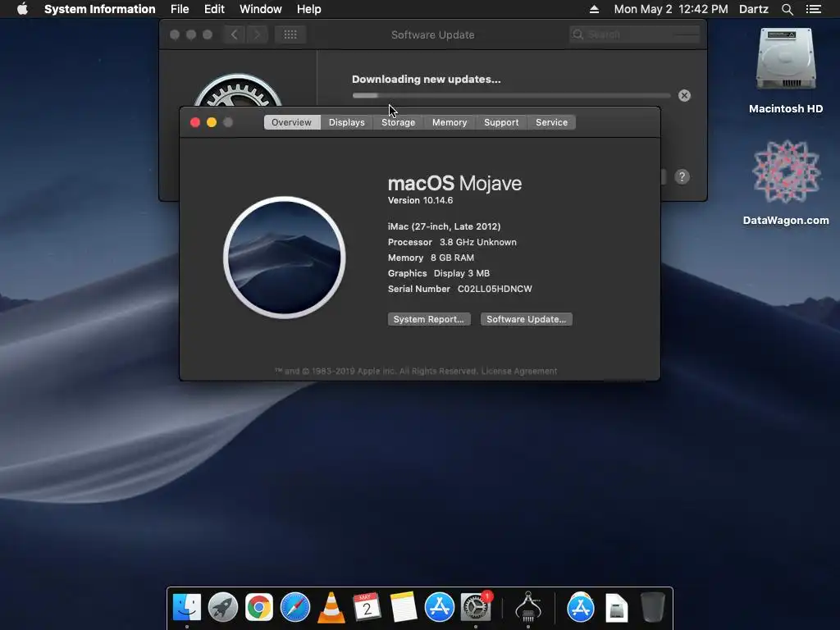Image resolution: width=840 pixels, height=630 pixels.
Task: Launch VLC cone icon in Dock
Action: (331, 607)
